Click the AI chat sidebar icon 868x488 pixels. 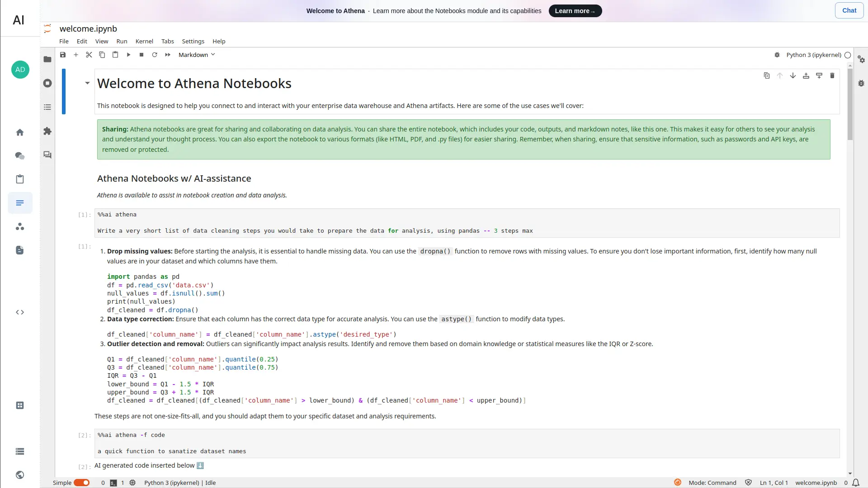tap(20, 155)
